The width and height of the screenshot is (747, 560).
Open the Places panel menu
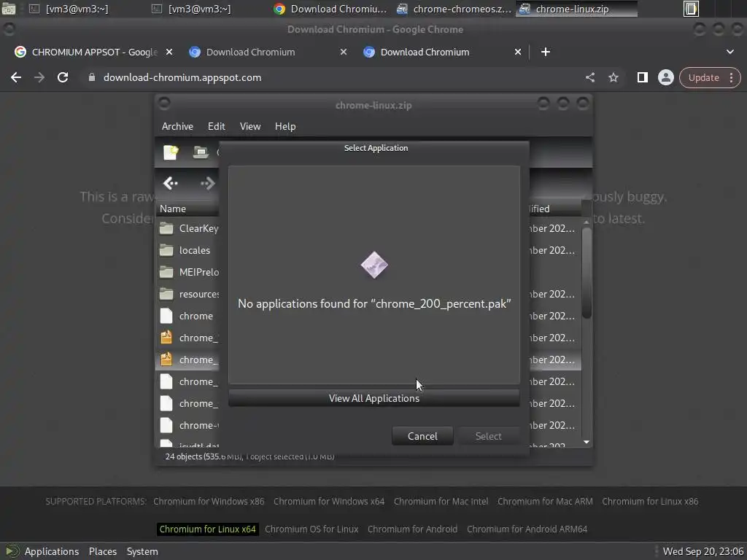pyautogui.click(x=102, y=551)
